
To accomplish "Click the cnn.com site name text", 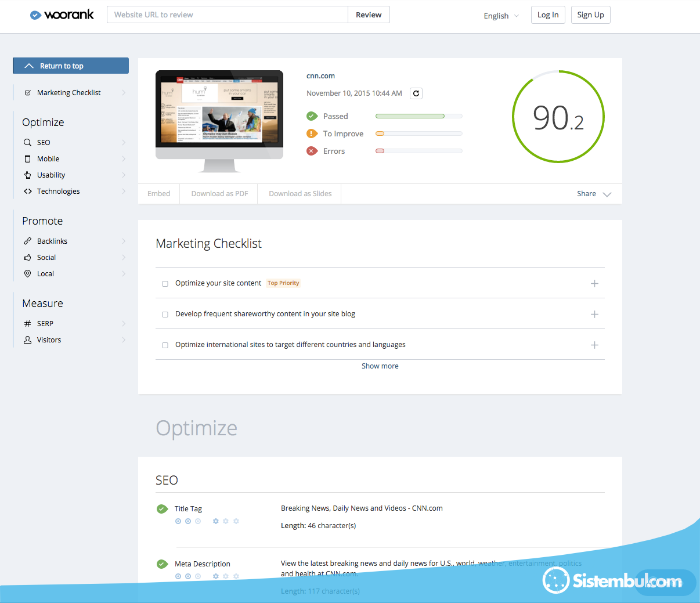I will coord(320,76).
